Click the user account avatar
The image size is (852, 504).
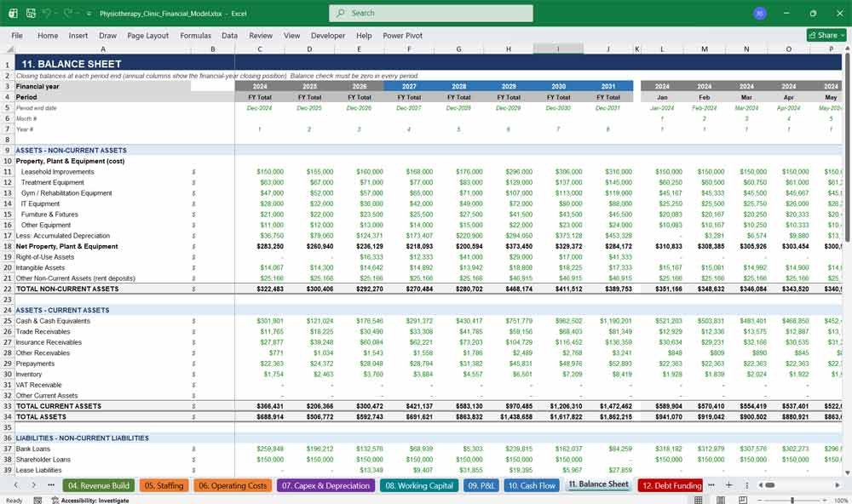click(x=760, y=13)
